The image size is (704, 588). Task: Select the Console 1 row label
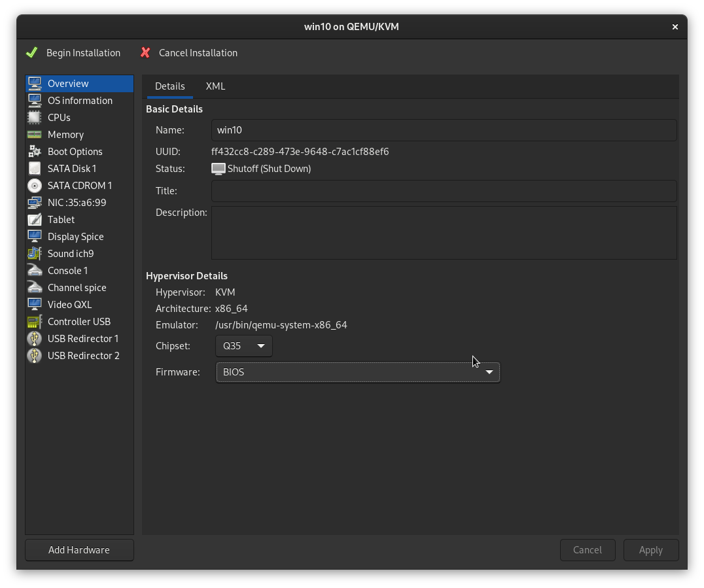[68, 271]
